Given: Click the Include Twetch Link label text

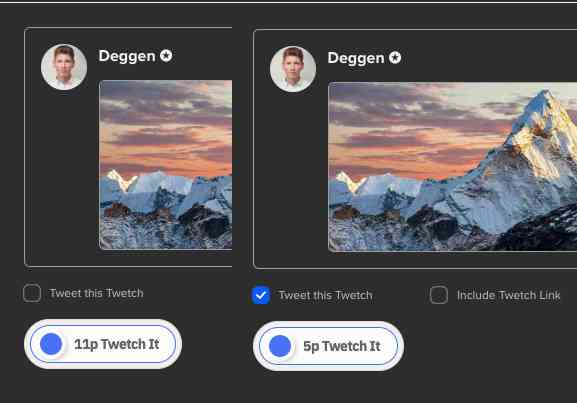Looking at the screenshot, I should coord(509,295).
